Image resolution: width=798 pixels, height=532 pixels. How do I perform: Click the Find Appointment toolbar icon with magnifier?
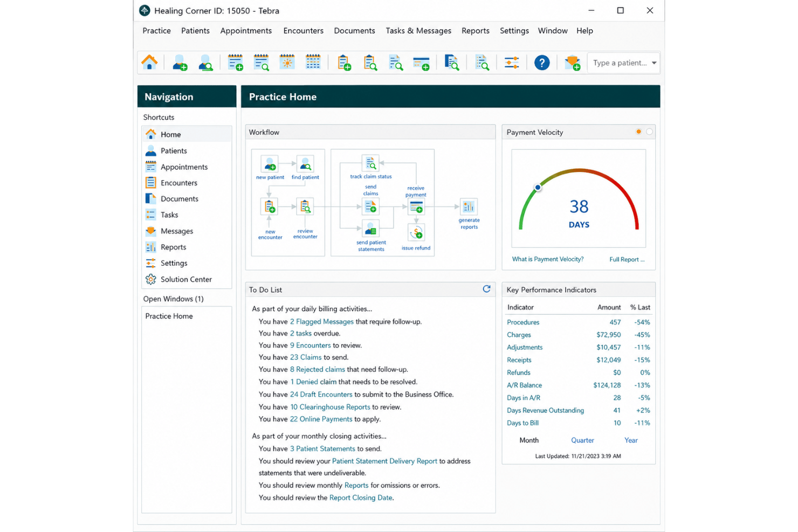coord(261,63)
